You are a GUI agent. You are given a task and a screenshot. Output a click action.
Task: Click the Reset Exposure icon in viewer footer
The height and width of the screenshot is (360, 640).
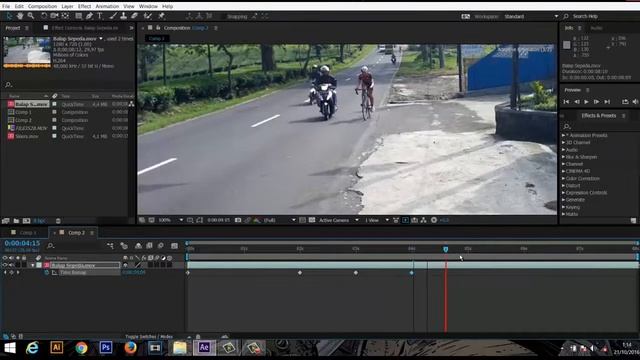[x=434, y=220]
